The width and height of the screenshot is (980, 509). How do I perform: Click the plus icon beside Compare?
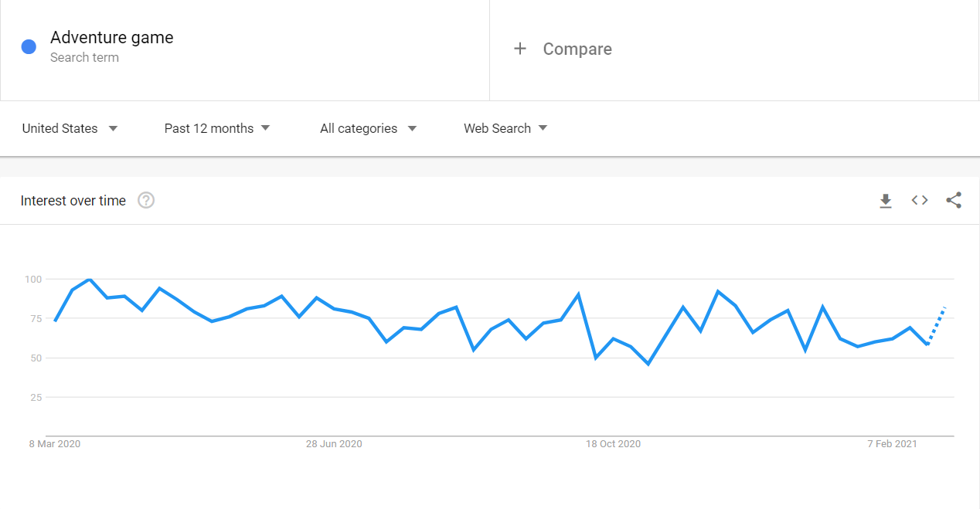coord(520,49)
